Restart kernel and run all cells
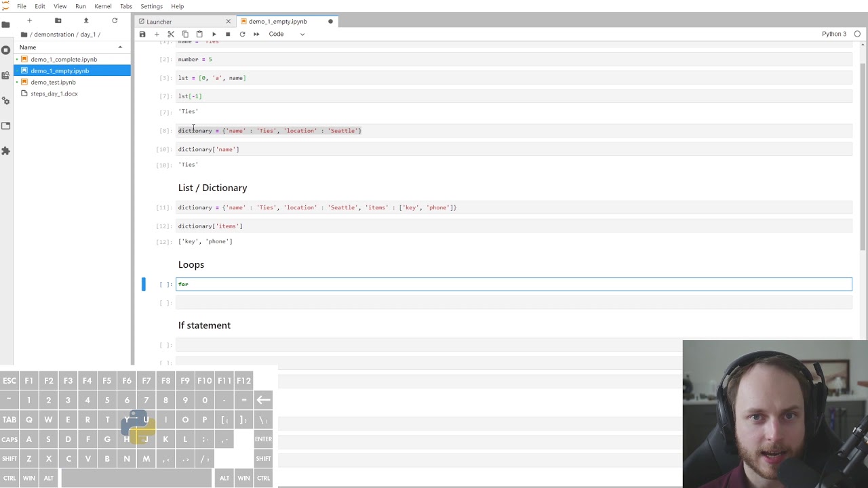 [x=256, y=34]
